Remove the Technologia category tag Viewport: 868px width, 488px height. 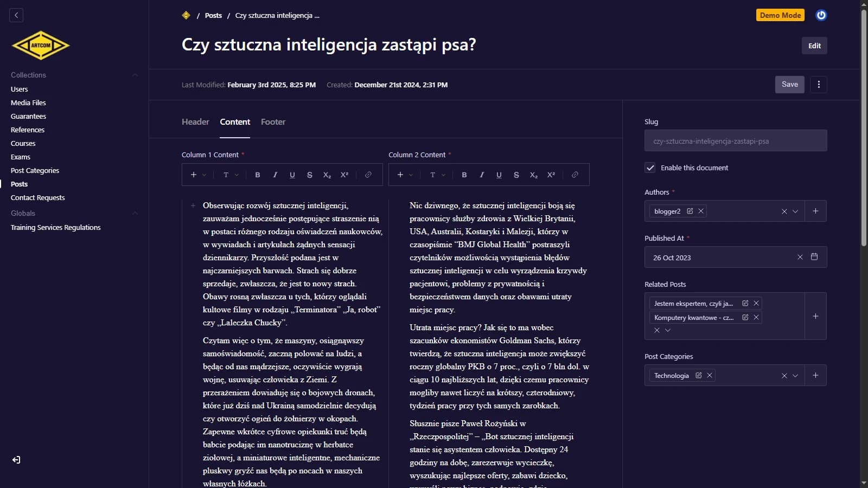(x=709, y=375)
